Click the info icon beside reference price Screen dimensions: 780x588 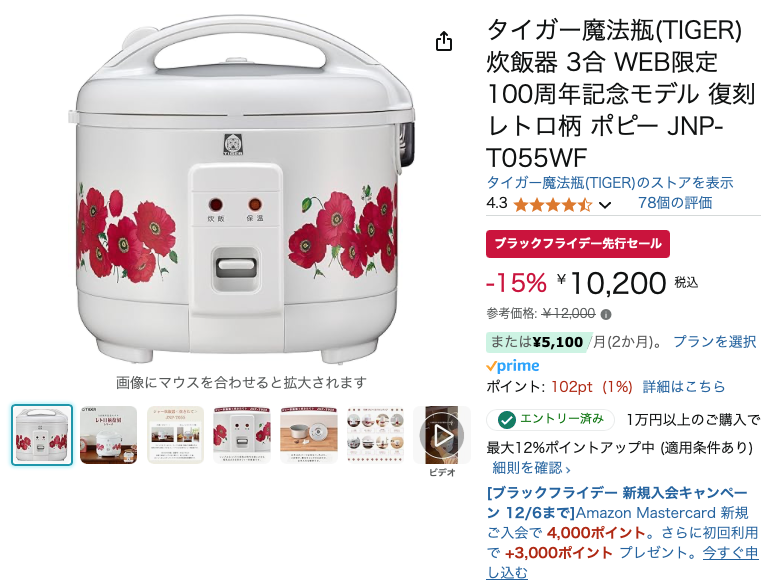pos(605,314)
